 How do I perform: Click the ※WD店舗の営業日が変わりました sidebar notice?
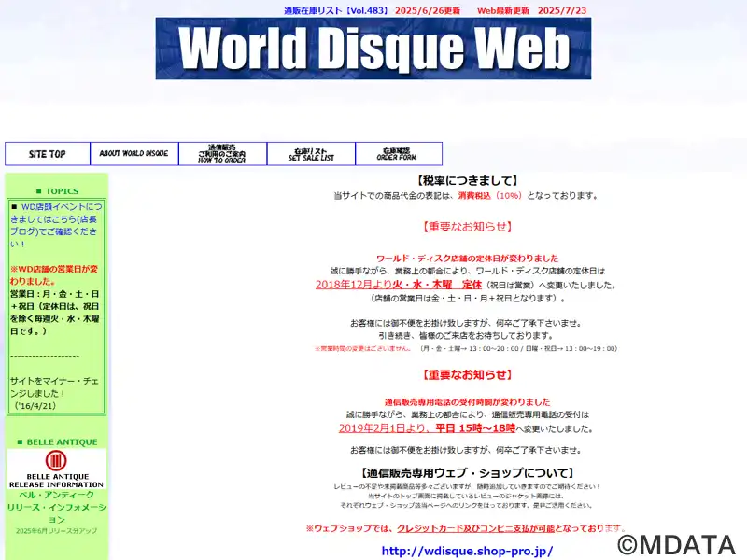pyautogui.click(x=54, y=274)
